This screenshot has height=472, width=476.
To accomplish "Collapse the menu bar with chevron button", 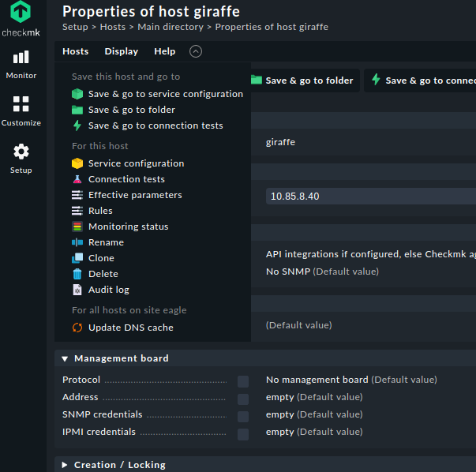I will [x=196, y=51].
